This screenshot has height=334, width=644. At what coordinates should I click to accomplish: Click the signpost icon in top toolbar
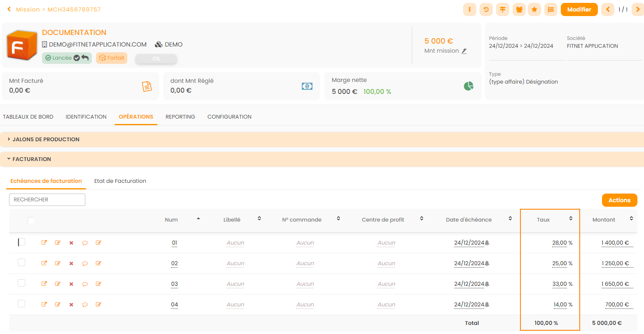pyautogui.click(x=503, y=9)
